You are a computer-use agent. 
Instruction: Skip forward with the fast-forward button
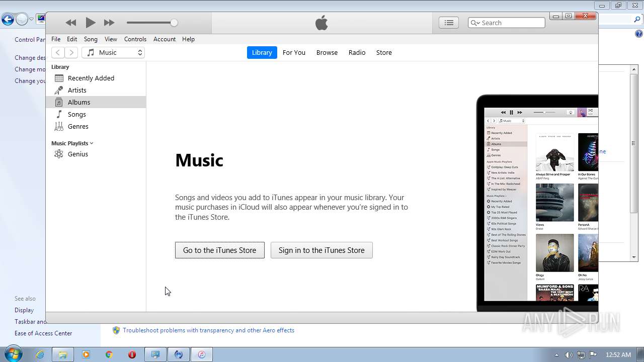(109, 23)
